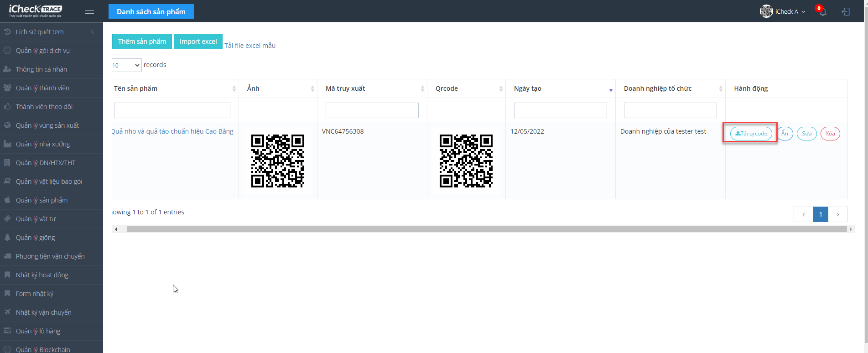This screenshot has height=353, width=868.
Task: Sort by Qrcode column arrows
Action: coord(501,88)
